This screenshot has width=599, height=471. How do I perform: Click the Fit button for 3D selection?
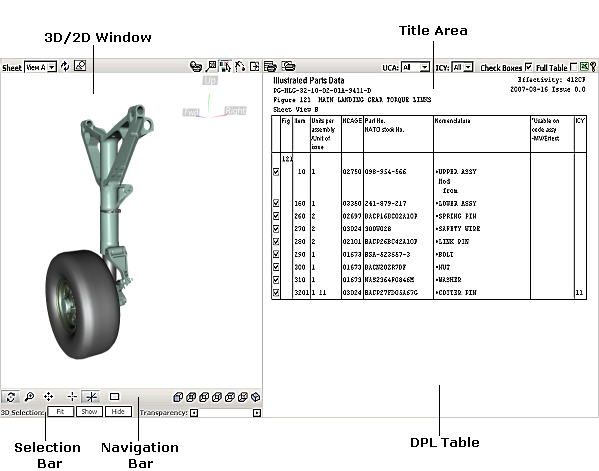[x=60, y=412]
